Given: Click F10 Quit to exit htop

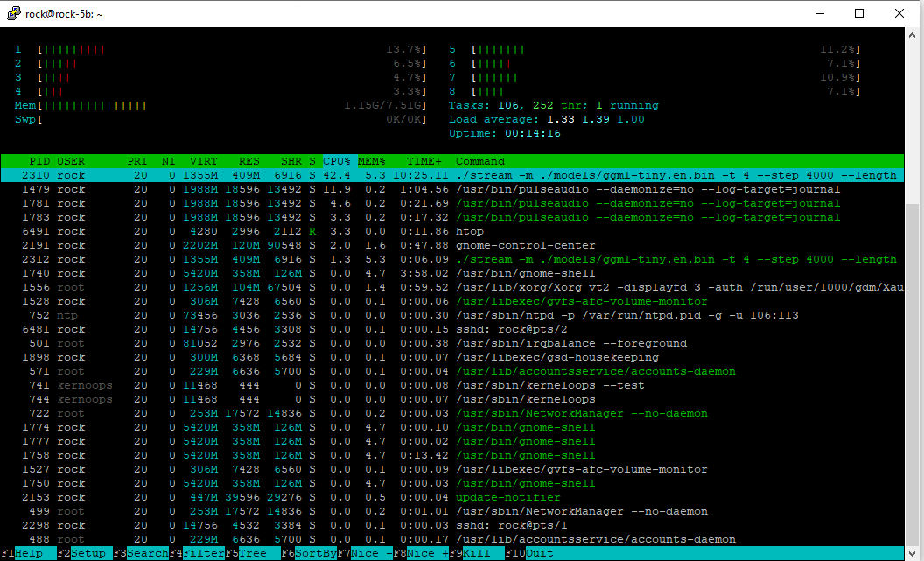Looking at the screenshot, I should coord(537,553).
